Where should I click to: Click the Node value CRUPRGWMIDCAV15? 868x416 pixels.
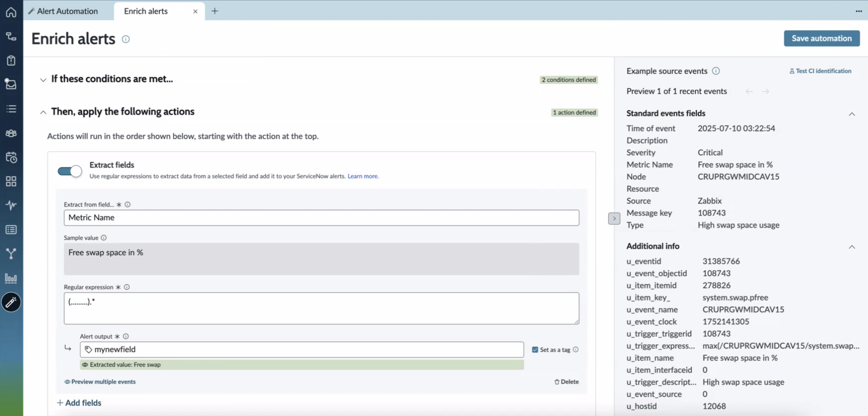pyautogui.click(x=738, y=177)
